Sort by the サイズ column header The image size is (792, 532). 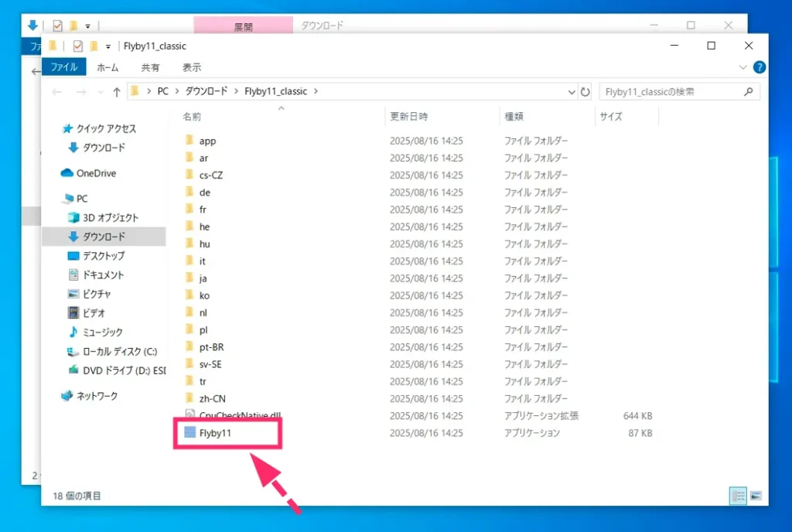[x=611, y=117]
